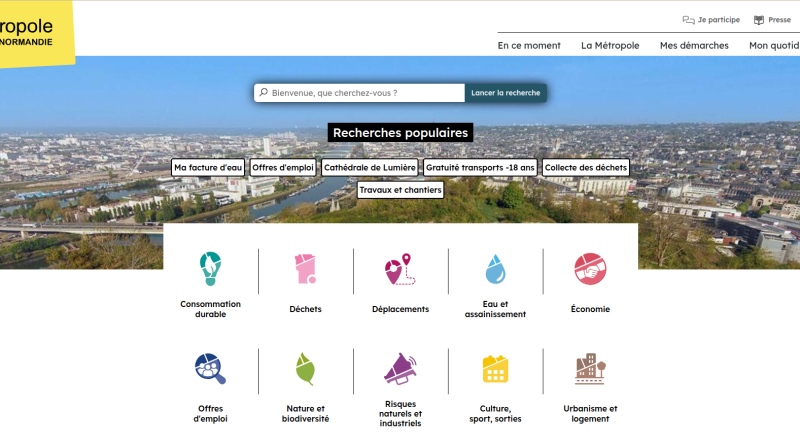The image size is (800, 445).
Task: Choose the Cathédrale de Lumière popular search
Action: 370,168
